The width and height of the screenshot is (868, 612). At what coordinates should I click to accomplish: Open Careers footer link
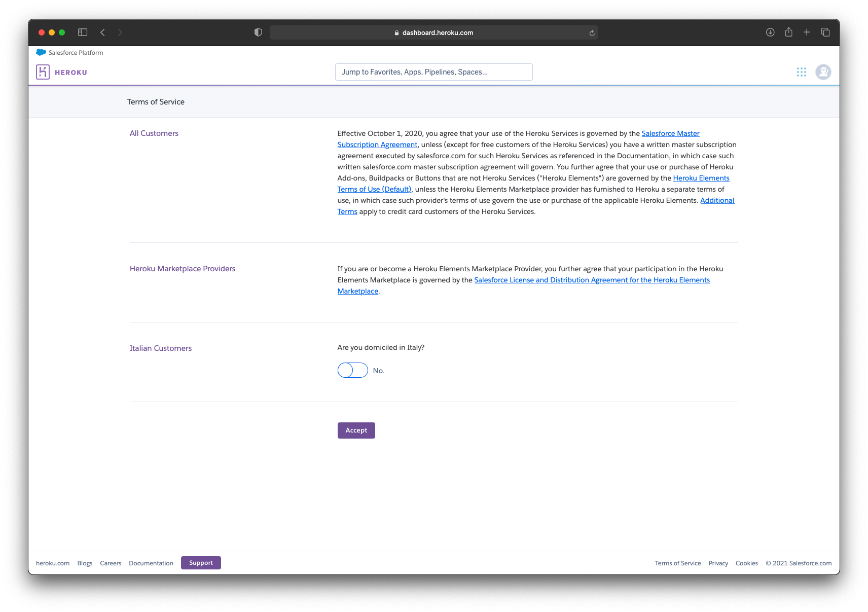111,563
